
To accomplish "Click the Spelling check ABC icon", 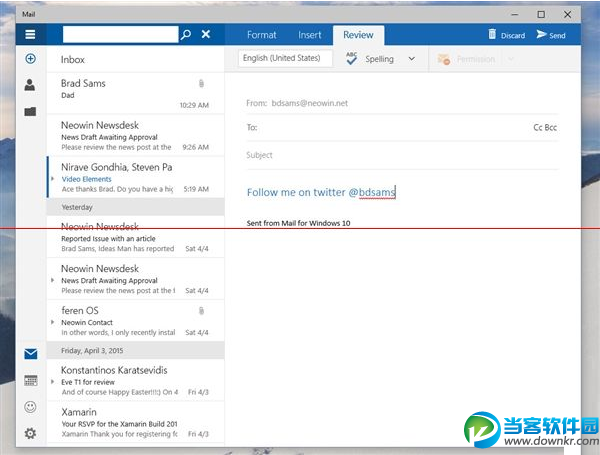I will [351, 59].
